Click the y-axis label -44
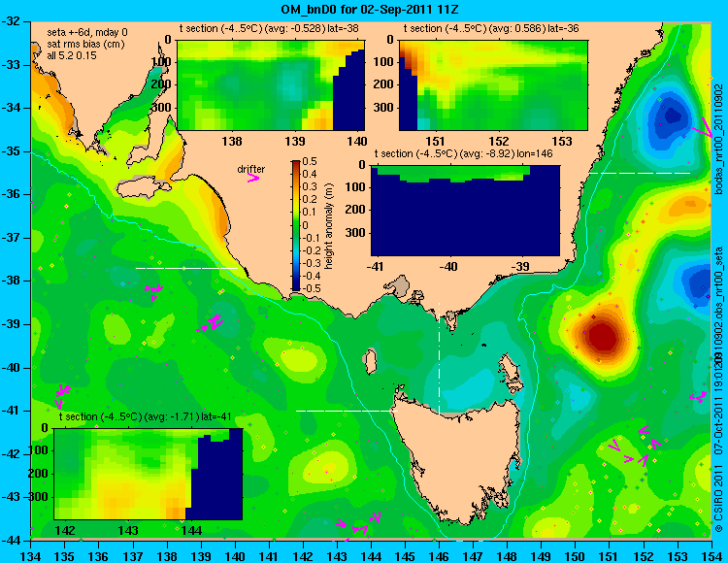 tap(13, 541)
